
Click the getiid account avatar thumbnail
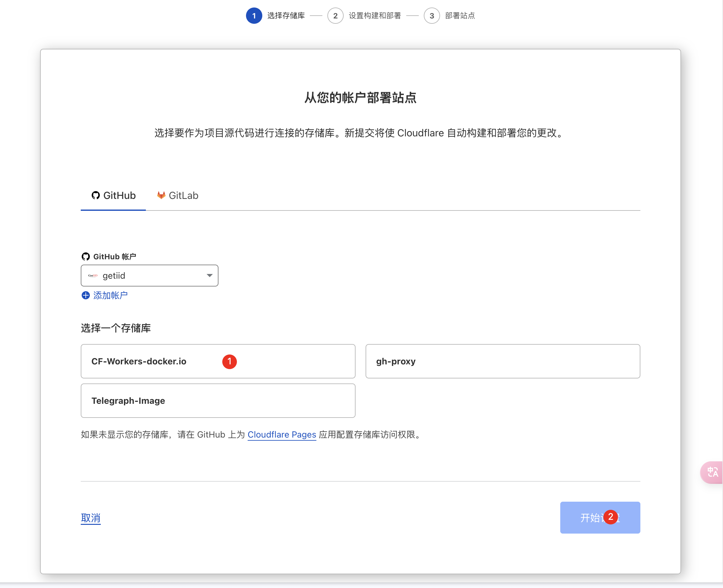click(93, 275)
